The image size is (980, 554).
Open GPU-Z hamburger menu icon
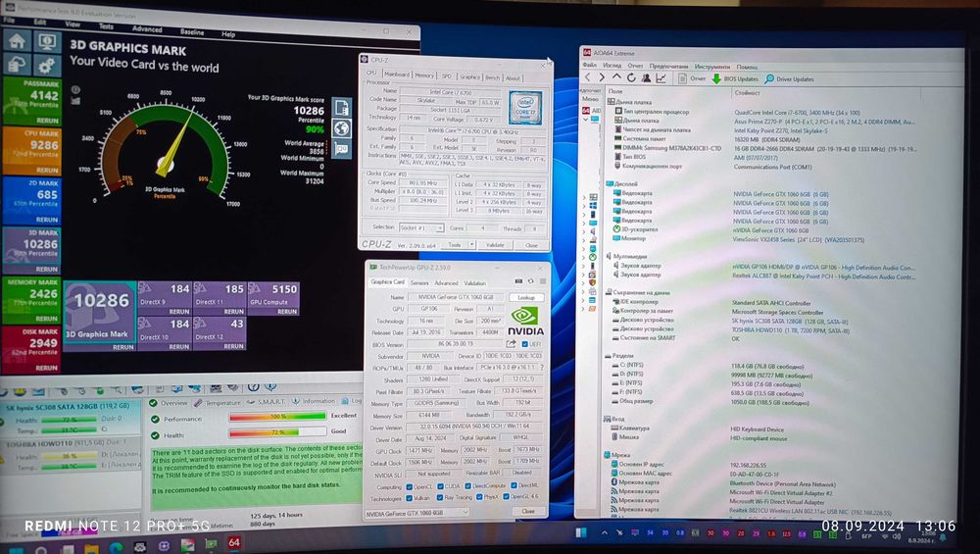pyautogui.click(x=543, y=281)
